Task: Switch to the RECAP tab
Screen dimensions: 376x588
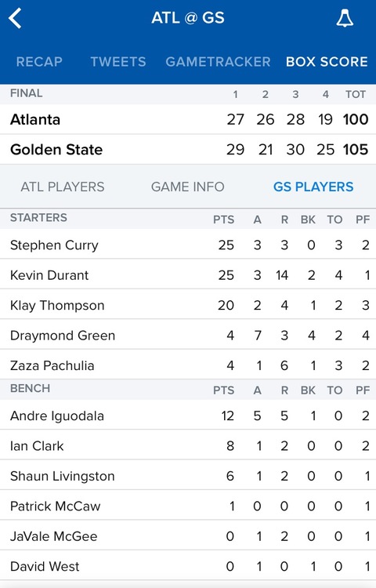Action: [39, 61]
